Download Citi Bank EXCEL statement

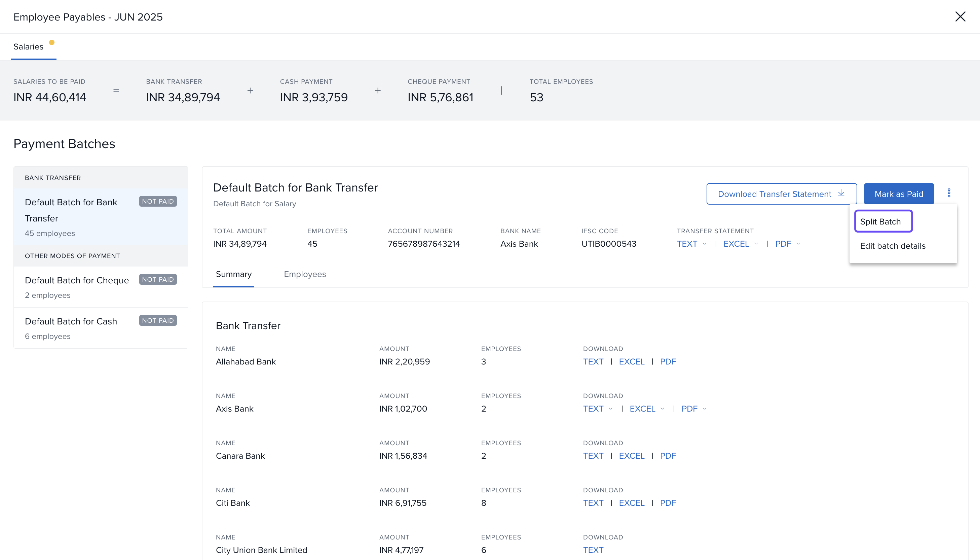click(632, 503)
